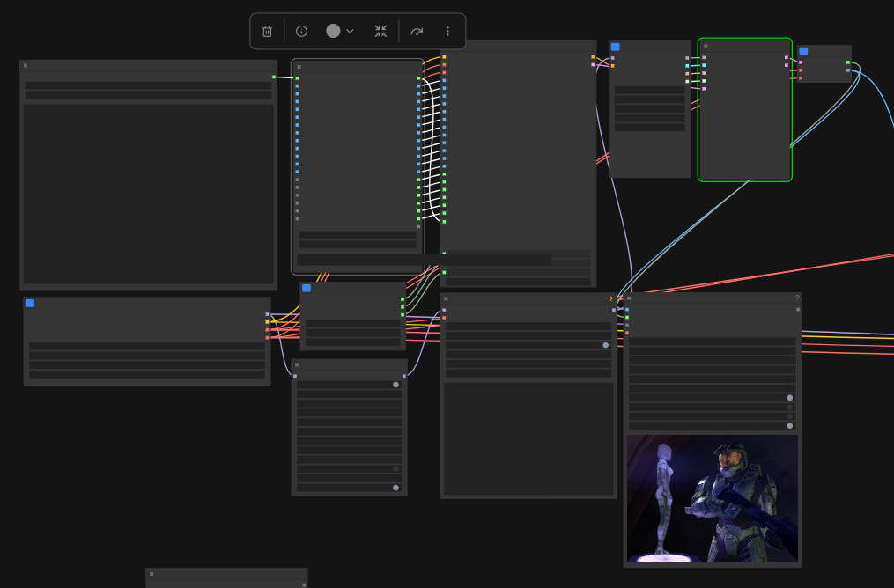Viewport: 894px width, 588px height.
Task: Bypass the selected node using curved-arrow icon
Action: pos(417,32)
